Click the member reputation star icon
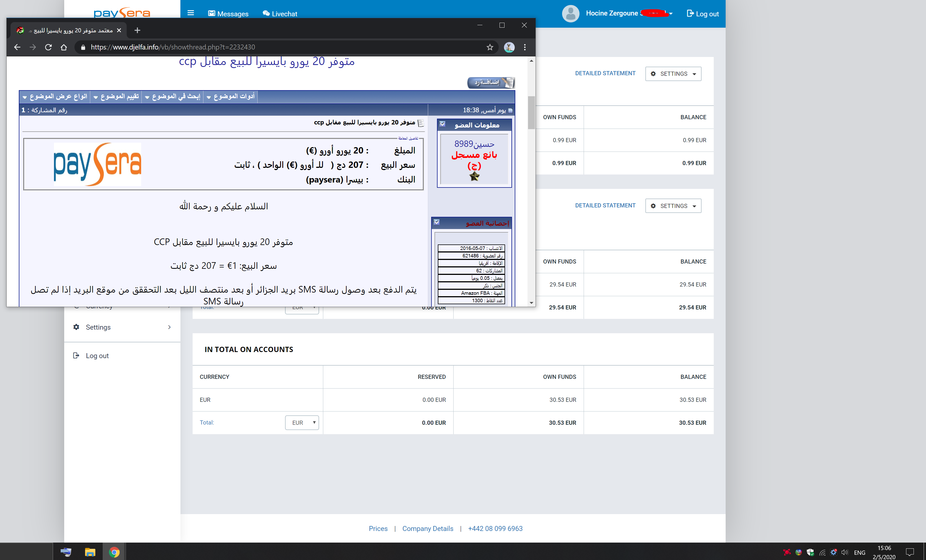926x560 pixels. point(475,176)
